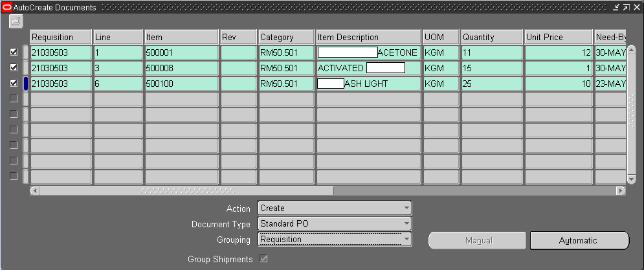Click the Unit Price column header

point(559,37)
